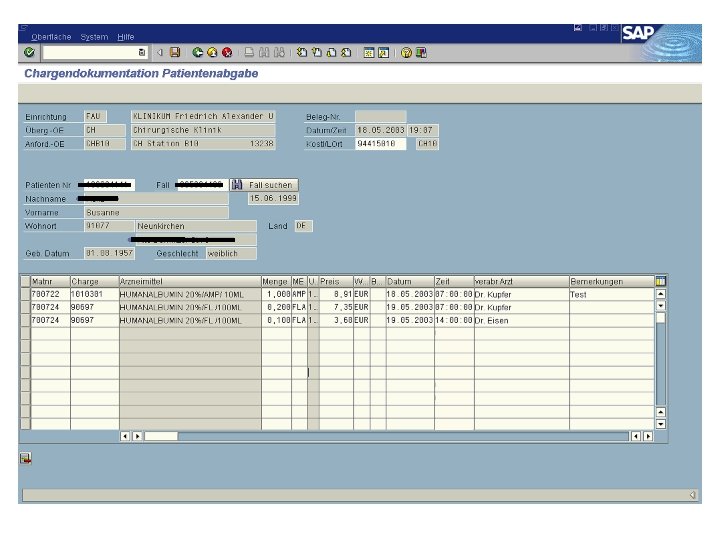Click the green Enter checkmark icon

tap(29, 52)
